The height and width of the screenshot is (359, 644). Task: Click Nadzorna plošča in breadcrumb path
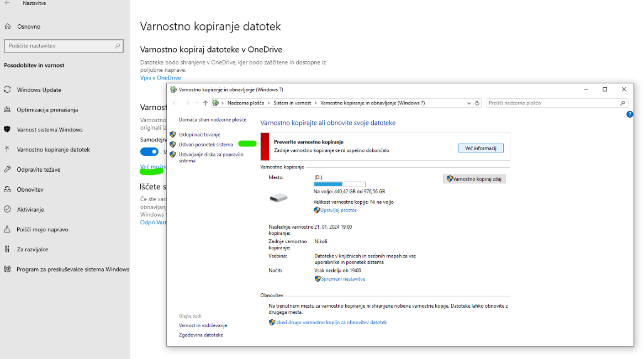coord(246,103)
